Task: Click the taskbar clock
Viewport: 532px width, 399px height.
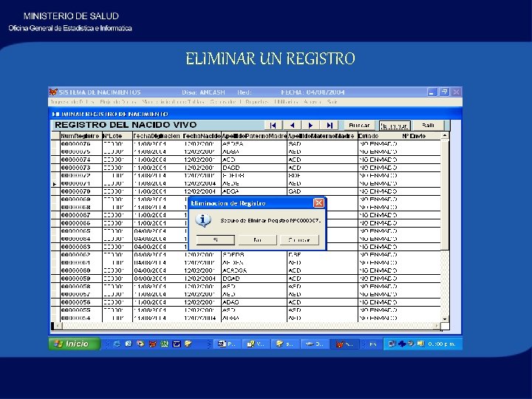Action: [x=442, y=344]
